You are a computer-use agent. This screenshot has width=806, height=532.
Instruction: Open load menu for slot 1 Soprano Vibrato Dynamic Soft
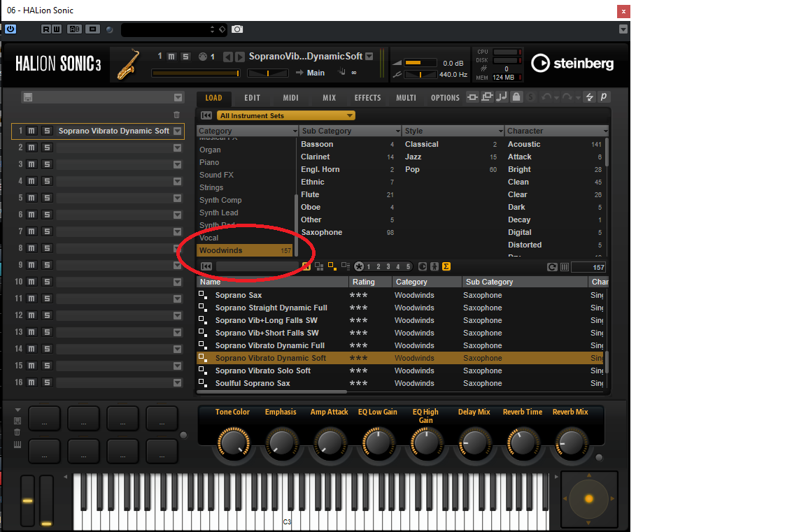tap(177, 131)
